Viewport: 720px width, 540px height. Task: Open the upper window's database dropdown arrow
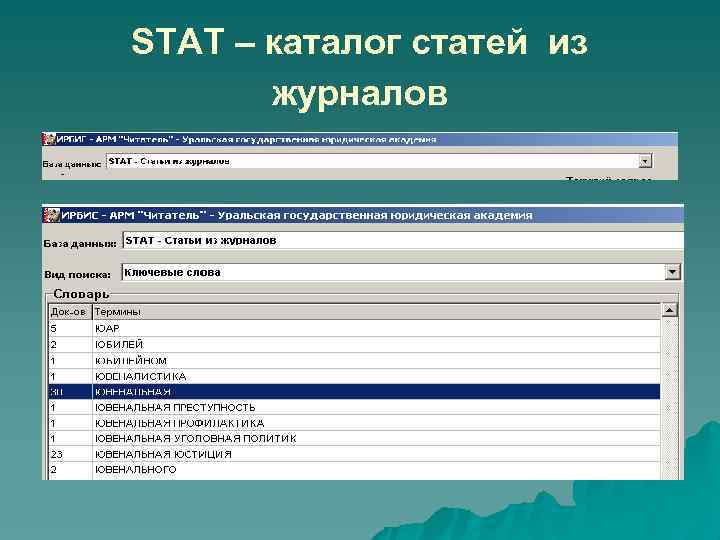[x=645, y=161]
